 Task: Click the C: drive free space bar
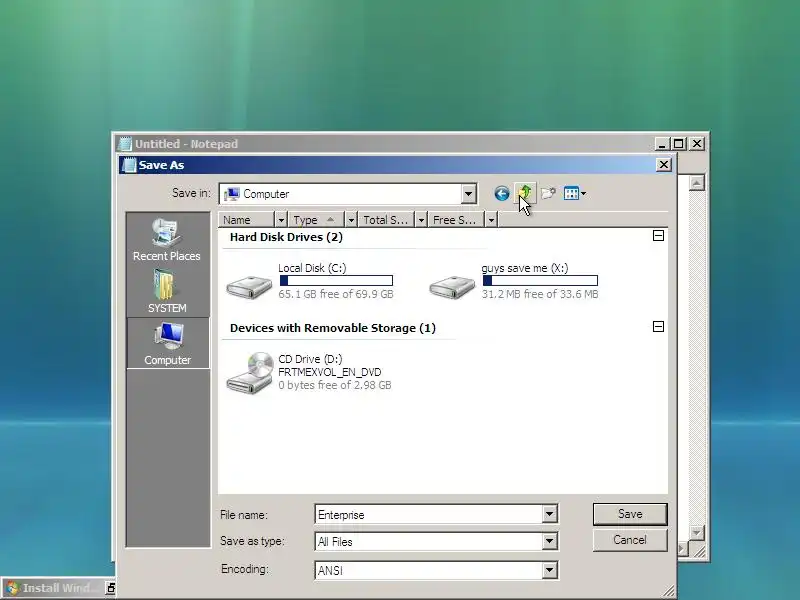click(x=336, y=281)
